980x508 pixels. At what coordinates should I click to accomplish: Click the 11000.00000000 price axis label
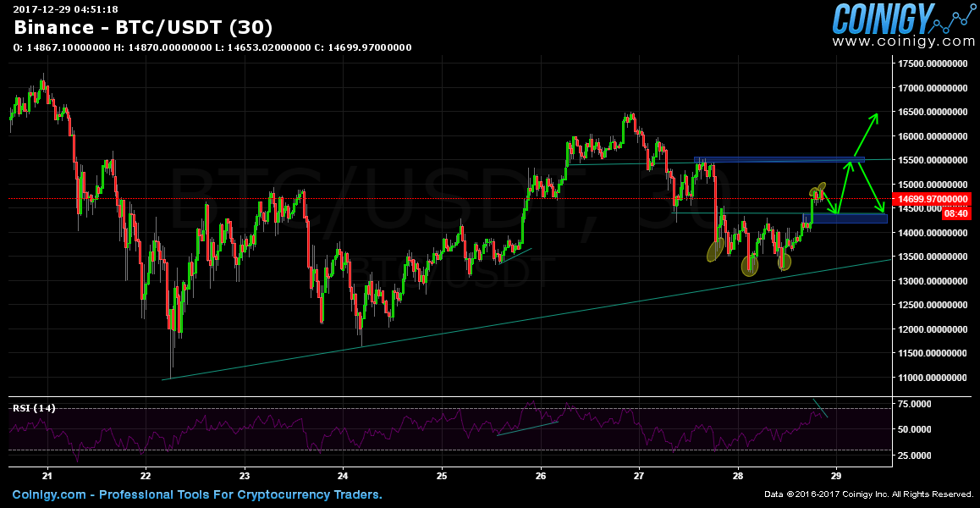[x=933, y=378]
